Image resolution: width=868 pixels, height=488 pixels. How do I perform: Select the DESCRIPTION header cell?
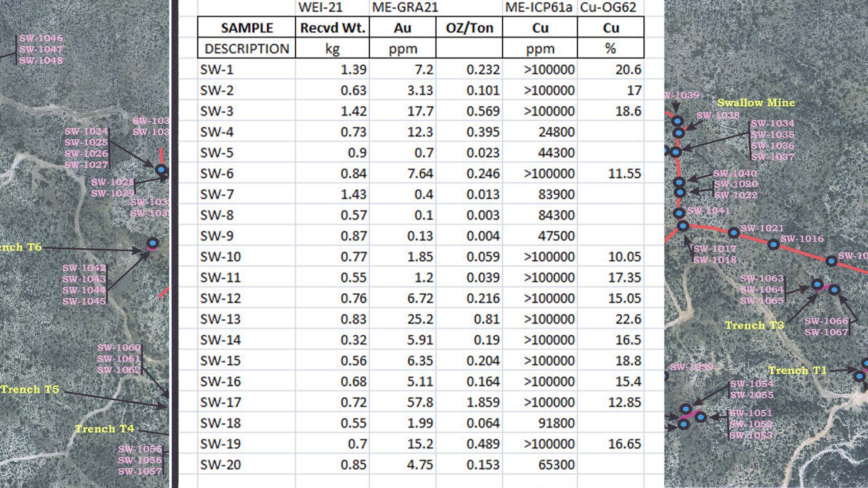246,49
